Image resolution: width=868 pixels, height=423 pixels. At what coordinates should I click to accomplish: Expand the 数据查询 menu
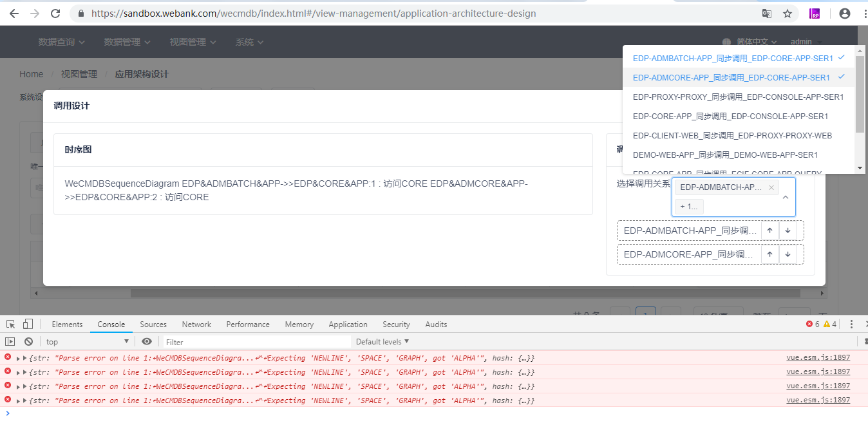coord(61,41)
